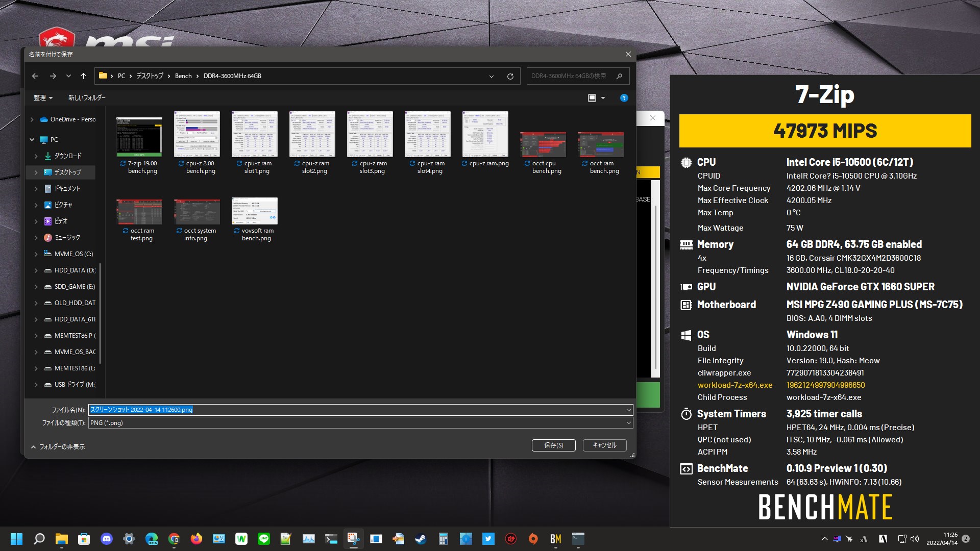Select USB ドライブ (M:) in sidebar
This screenshot has height=551, width=980.
(75, 385)
